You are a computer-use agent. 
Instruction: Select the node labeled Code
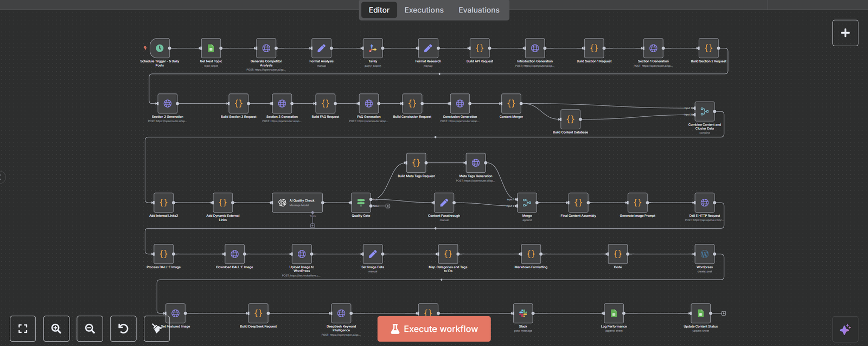tap(618, 254)
